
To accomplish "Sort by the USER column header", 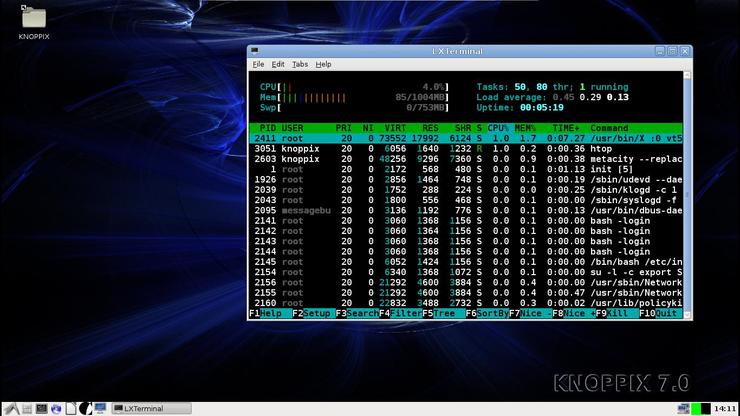I will 292,128.
